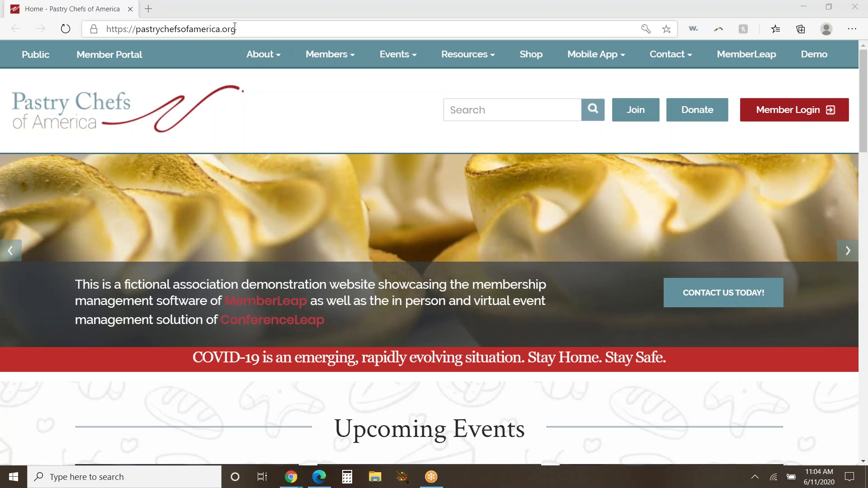The image size is (868, 488).
Task: Open the orange snowflake taskbar app
Action: point(431,477)
